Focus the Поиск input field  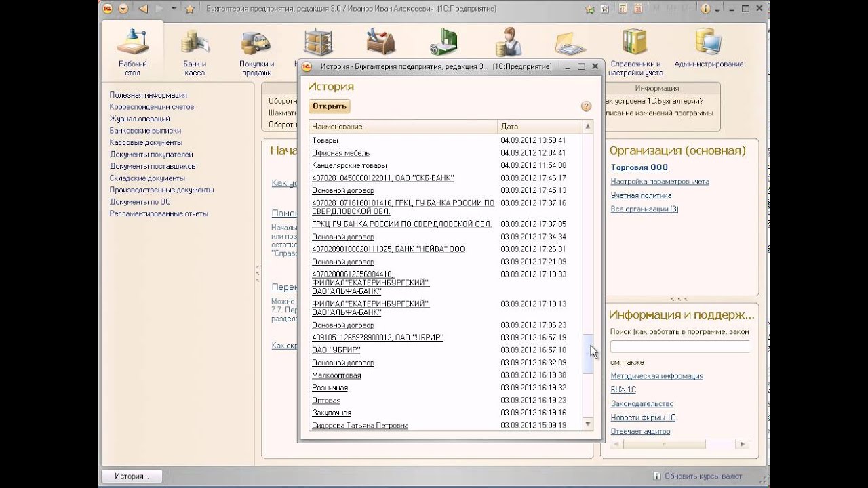click(x=679, y=346)
